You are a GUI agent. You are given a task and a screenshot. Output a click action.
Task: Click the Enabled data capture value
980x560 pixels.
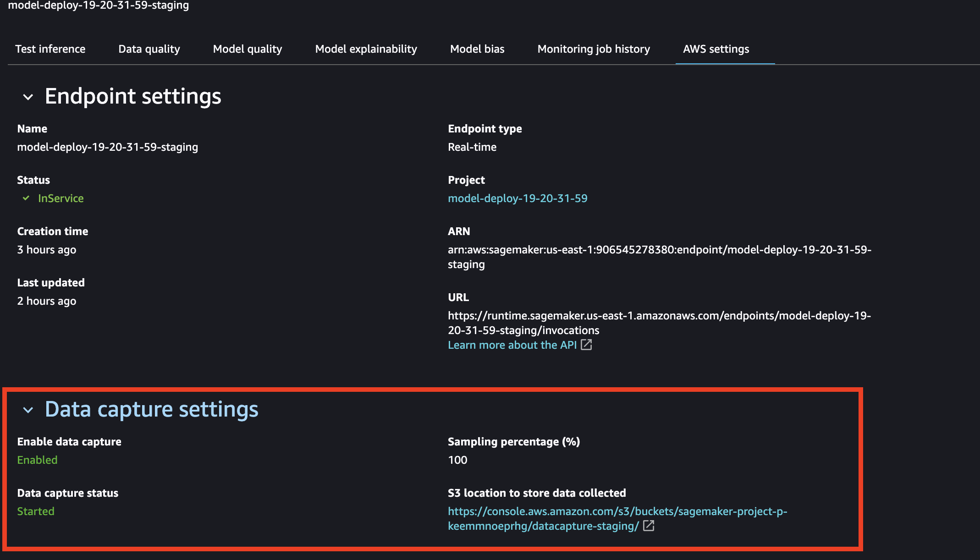tap(37, 460)
